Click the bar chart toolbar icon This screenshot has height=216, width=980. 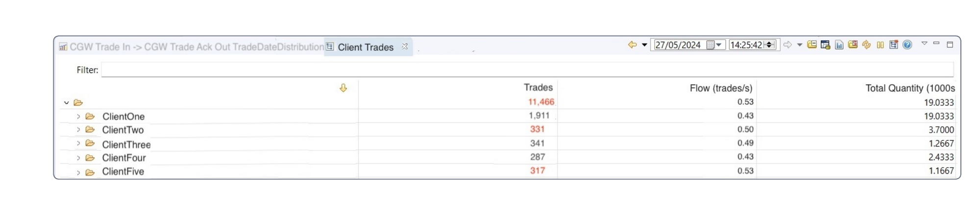[839, 45]
